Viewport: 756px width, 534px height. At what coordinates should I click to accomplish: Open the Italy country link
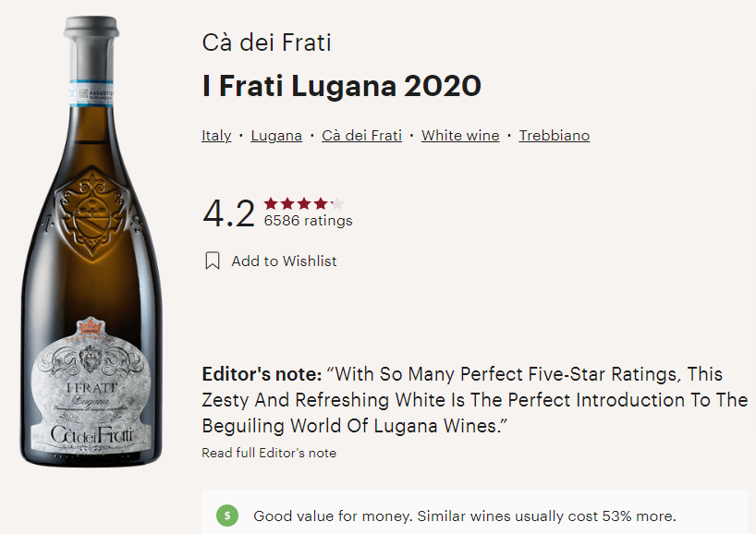(215, 135)
